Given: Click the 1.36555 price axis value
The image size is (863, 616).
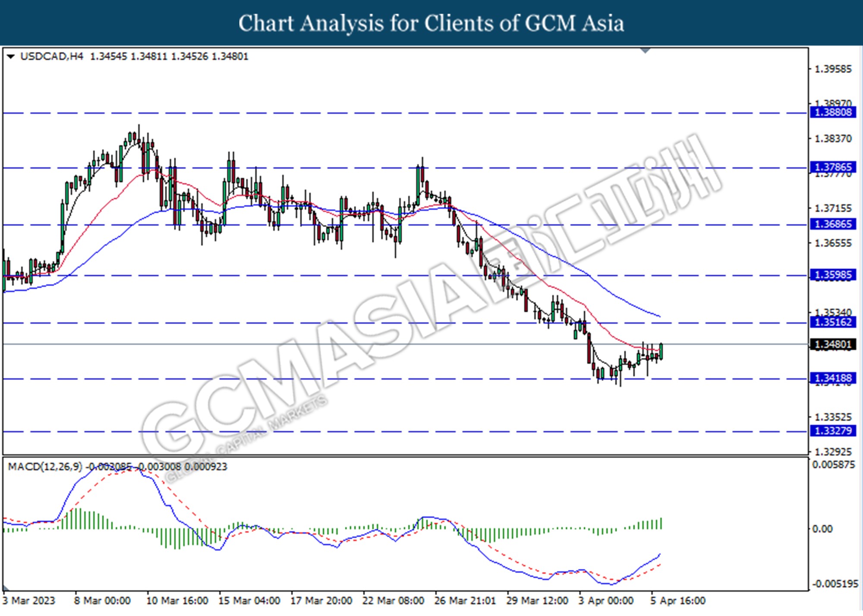Looking at the screenshot, I should [x=833, y=243].
